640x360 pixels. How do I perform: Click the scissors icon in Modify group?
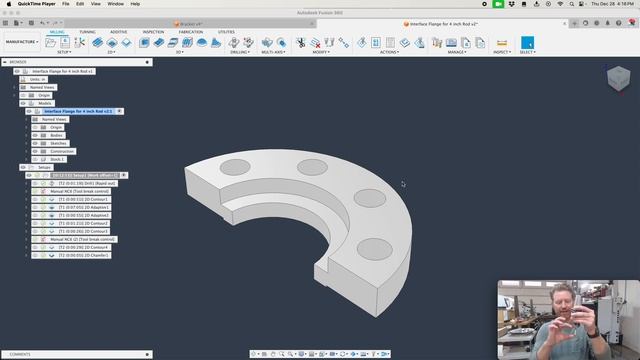click(301, 42)
